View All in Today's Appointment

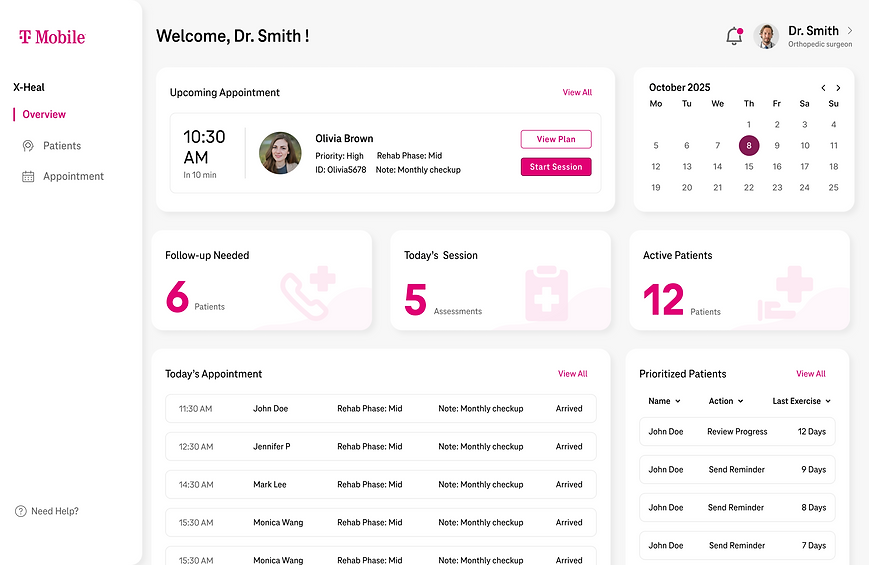572,374
